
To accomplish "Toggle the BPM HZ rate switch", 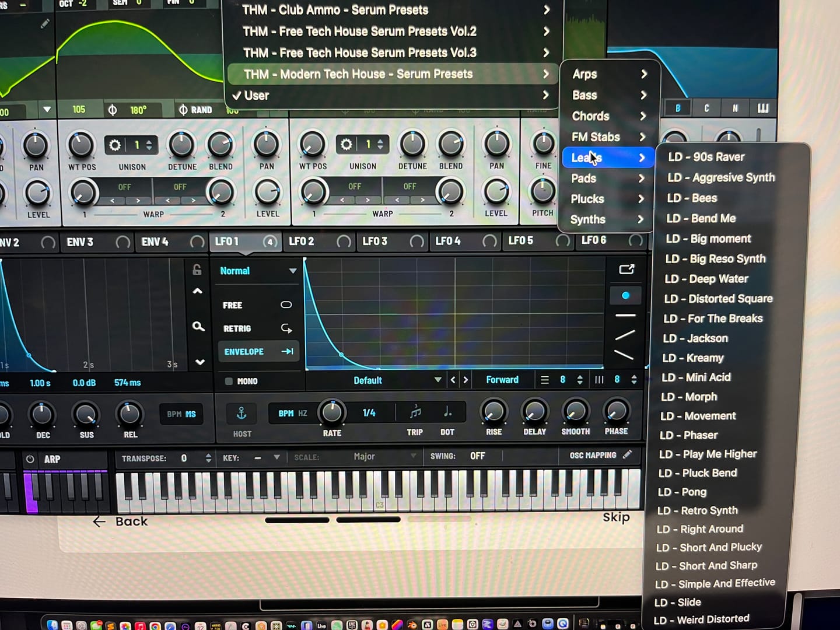I will [x=293, y=413].
